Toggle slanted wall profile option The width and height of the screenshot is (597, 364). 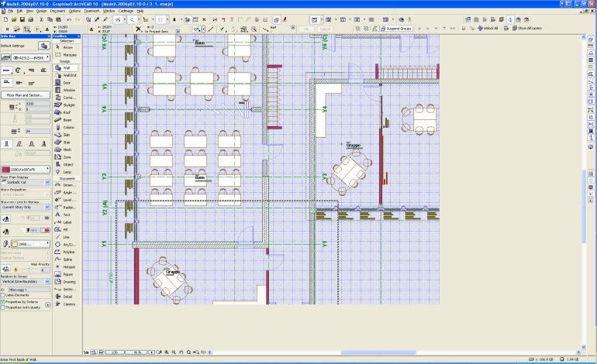(x=19, y=143)
